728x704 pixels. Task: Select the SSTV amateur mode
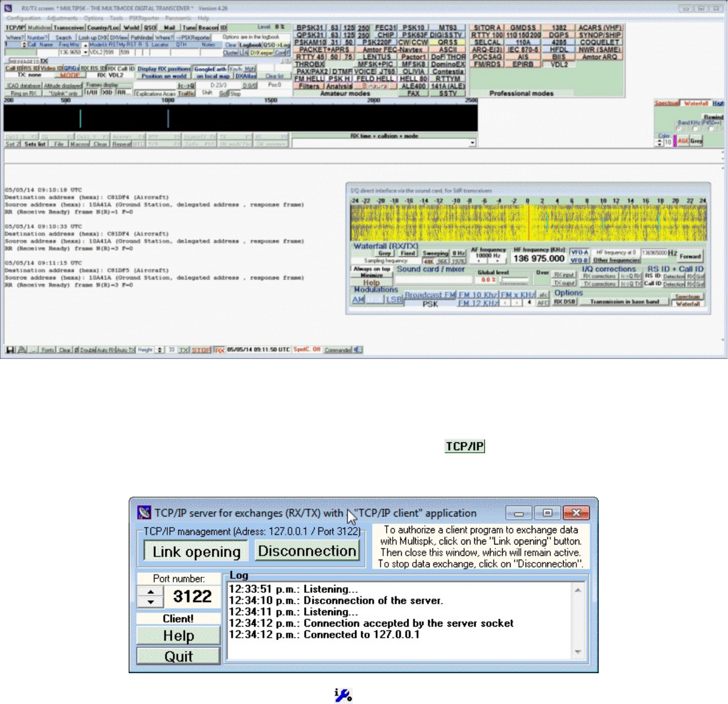pyautogui.click(x=448, y=93)
